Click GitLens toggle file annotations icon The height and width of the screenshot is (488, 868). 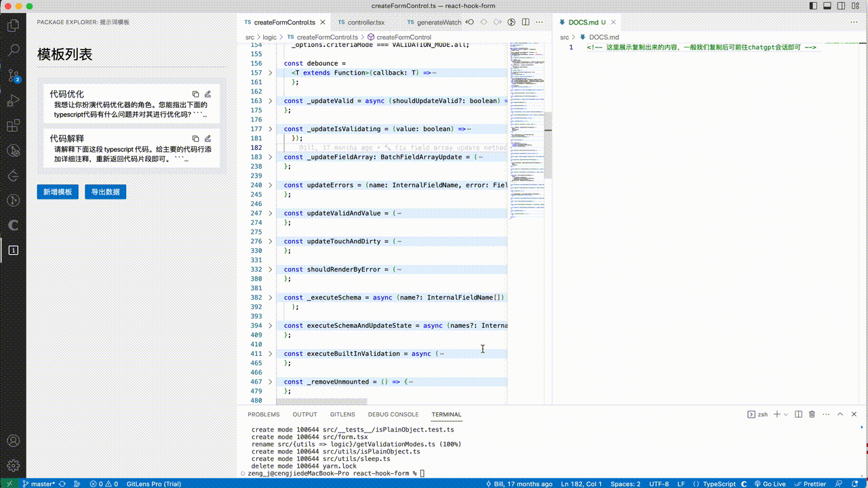(x=512, y=22)
